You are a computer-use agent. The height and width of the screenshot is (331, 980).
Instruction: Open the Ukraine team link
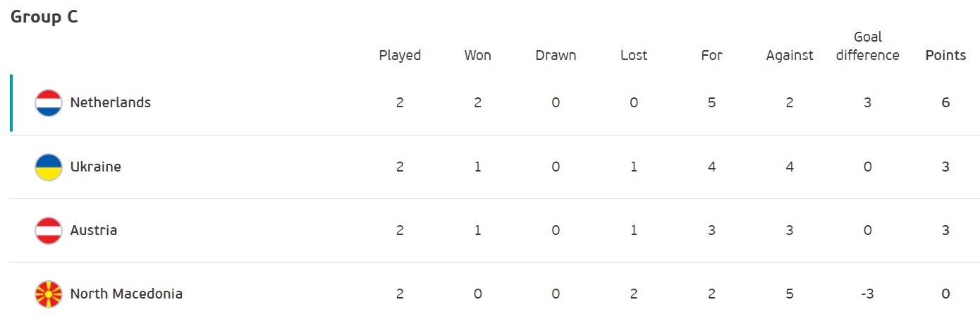[96, 167]
